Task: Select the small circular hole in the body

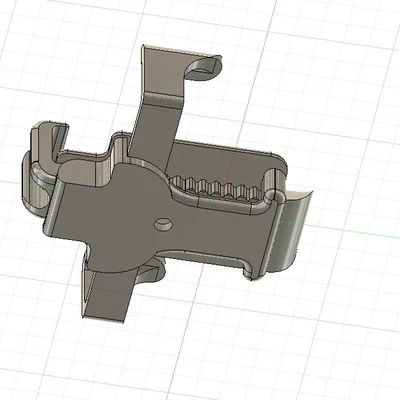Action: (x=163, y=224)
